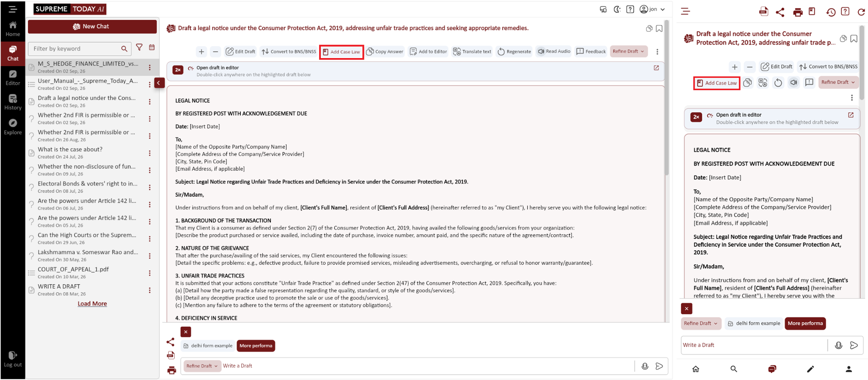Expand Refine Draft selector in main input
Screen dimensions: 868x380
coord(202,366)
